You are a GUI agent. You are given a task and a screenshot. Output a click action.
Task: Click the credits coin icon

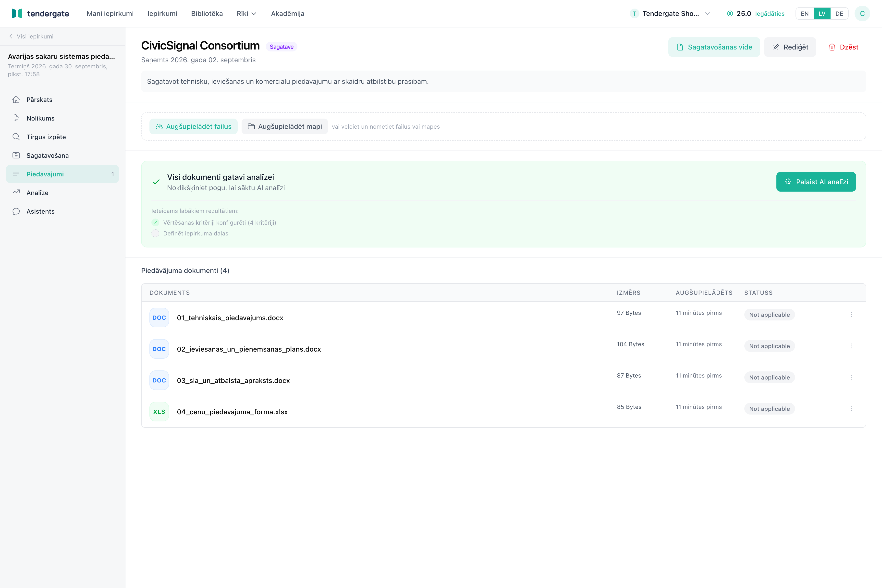(730, 13)
